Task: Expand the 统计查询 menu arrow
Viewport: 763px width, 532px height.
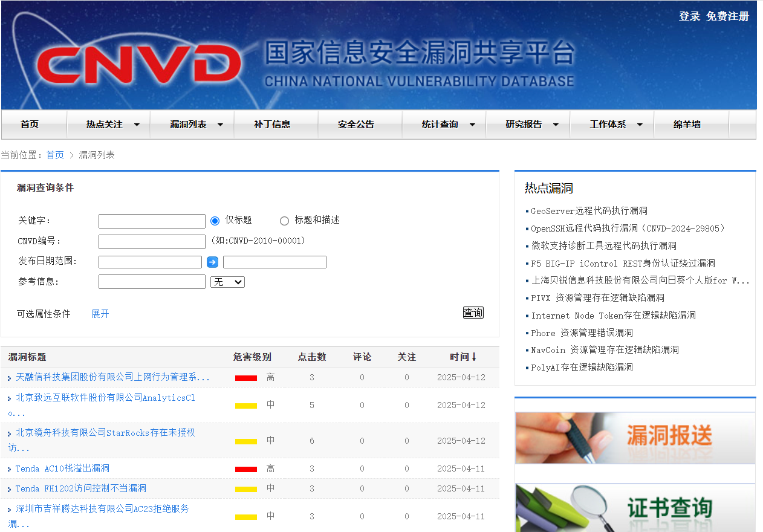Action: pyautogui.click(x=472, y=125)
